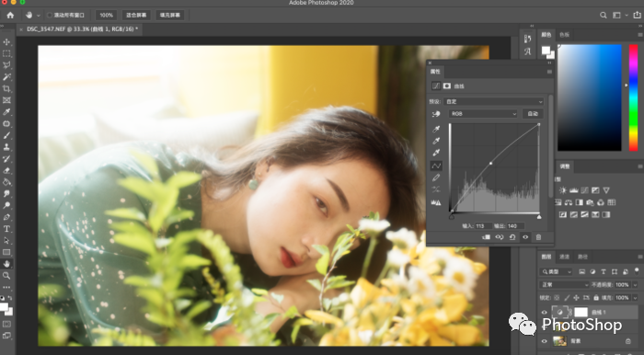The image size is (644, 355).
Task: Clip adjustment to layer below
Action: (486, 237)
